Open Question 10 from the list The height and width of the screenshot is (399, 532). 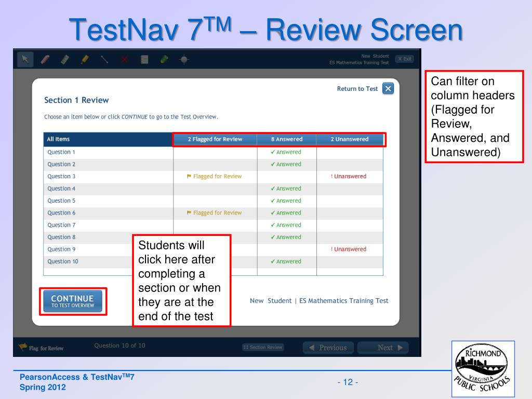[63, 262]
